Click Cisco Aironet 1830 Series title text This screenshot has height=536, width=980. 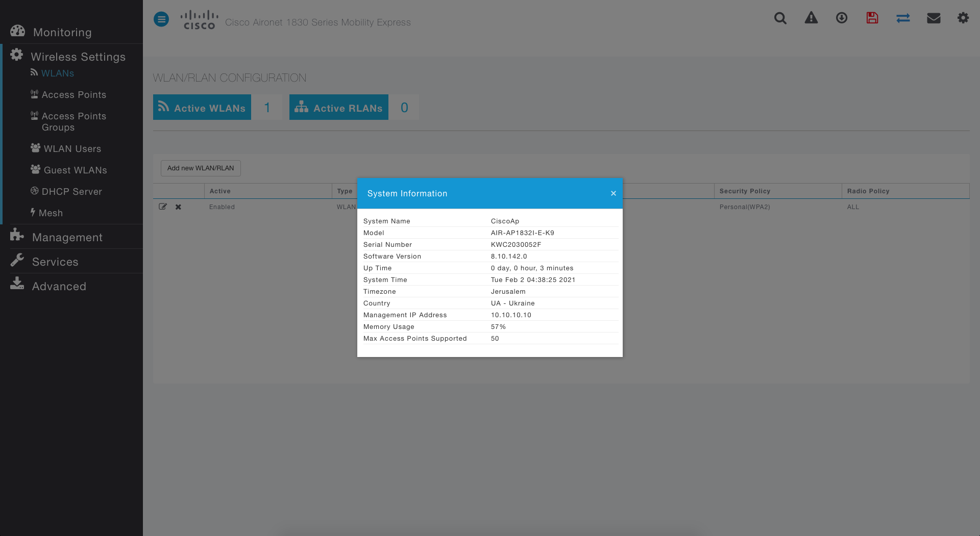(317, 22)
